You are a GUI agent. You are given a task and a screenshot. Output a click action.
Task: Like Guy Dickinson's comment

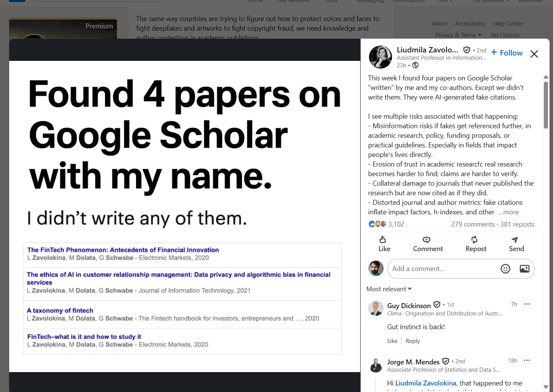[392, 341]
